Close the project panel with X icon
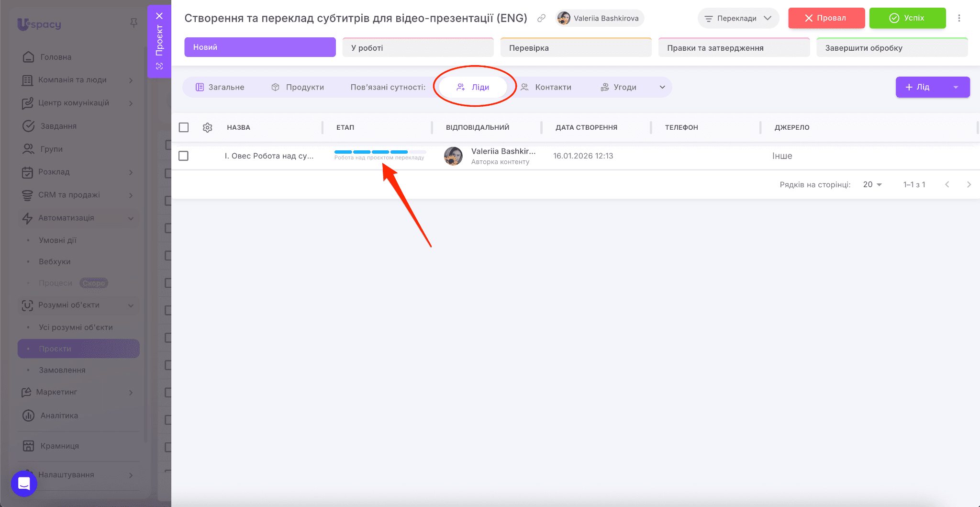The height and width of the screenshot is (507, 980). (x=159, y=16)
